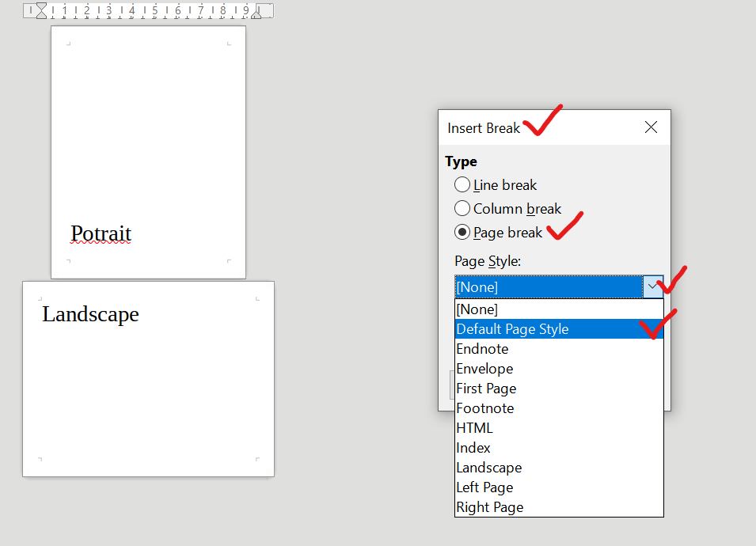Collapse the Page Style dropdown arrow
Screen dimensions: 756x546
pos(653,286)
